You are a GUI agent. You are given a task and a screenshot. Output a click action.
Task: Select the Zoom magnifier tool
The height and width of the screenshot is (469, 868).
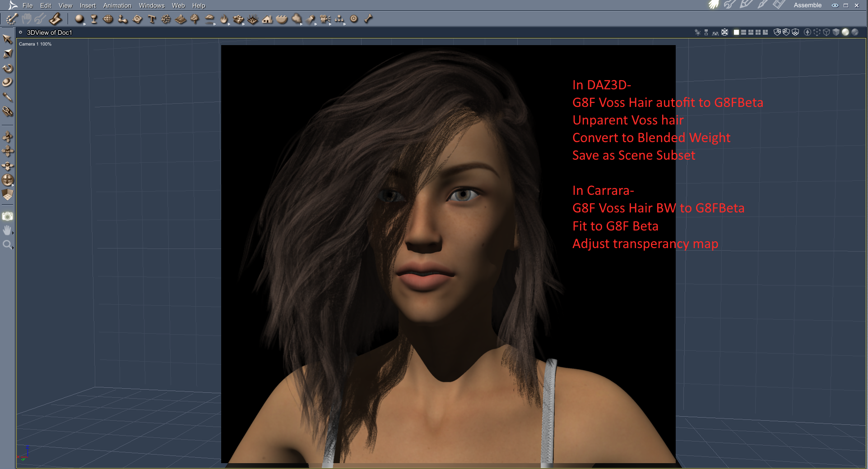tap(8, 245)
